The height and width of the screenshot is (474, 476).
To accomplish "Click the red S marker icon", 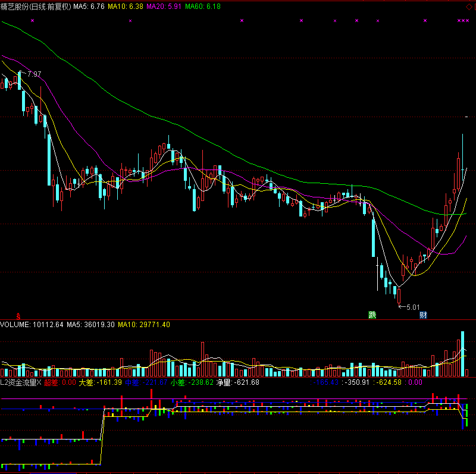I will [18, 316].
